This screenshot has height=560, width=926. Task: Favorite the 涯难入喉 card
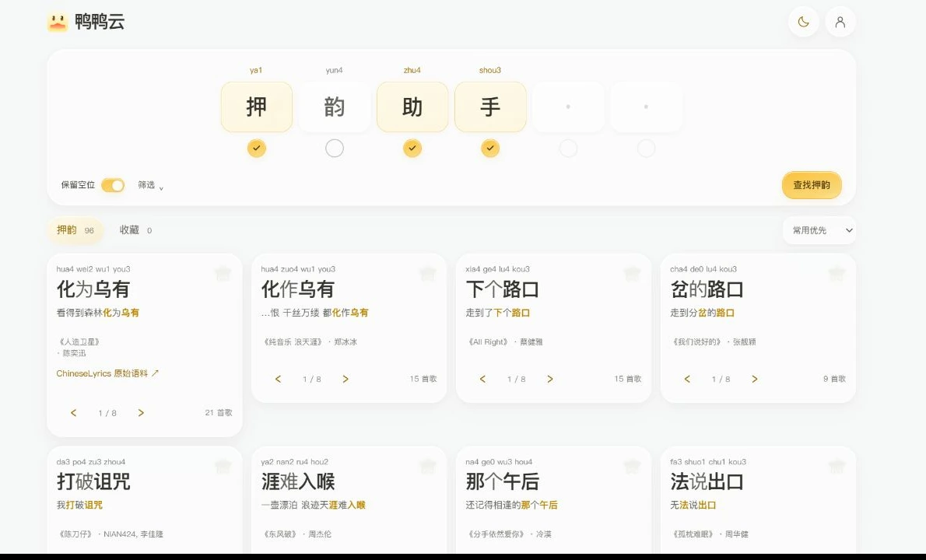pos(427,466)
